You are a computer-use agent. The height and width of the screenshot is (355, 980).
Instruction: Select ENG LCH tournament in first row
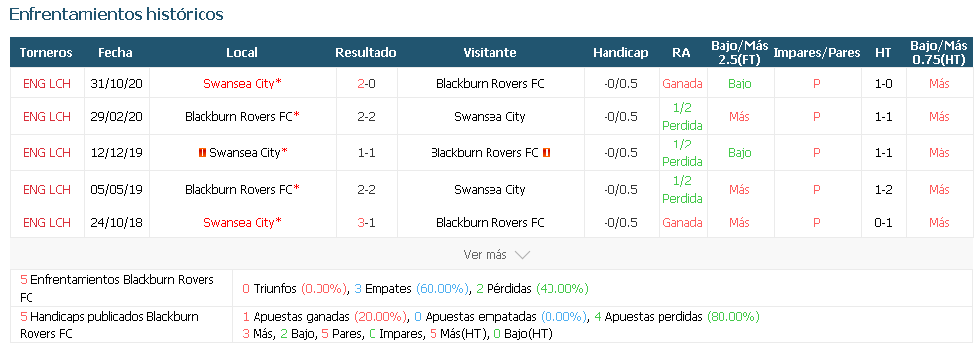click(x=46, y=84)
